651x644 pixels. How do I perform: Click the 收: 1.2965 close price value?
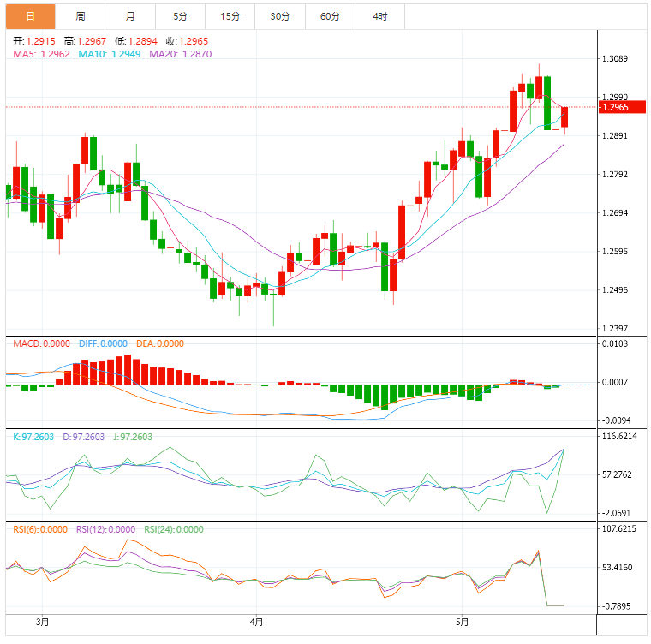pos(188,41)
